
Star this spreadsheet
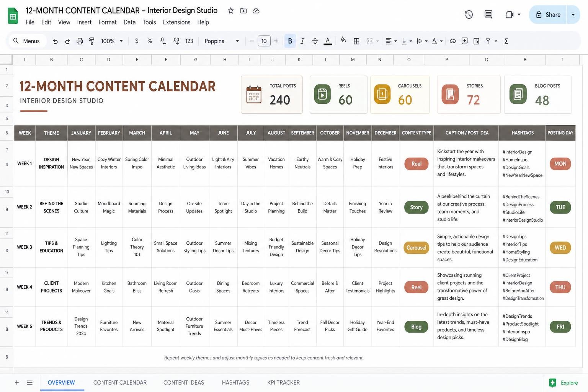[x=231, y=11]
